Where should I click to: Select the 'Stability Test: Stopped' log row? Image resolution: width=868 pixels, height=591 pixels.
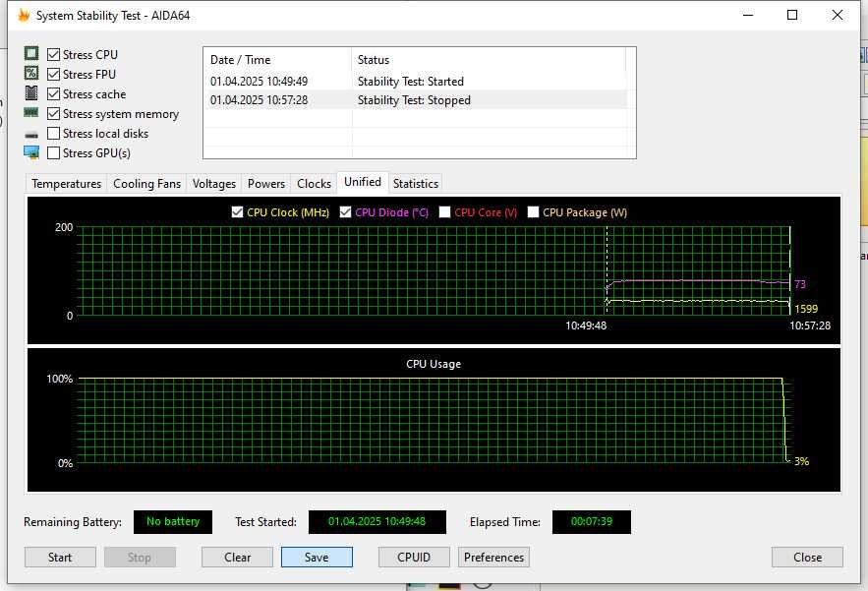click(x=415, y=100)
